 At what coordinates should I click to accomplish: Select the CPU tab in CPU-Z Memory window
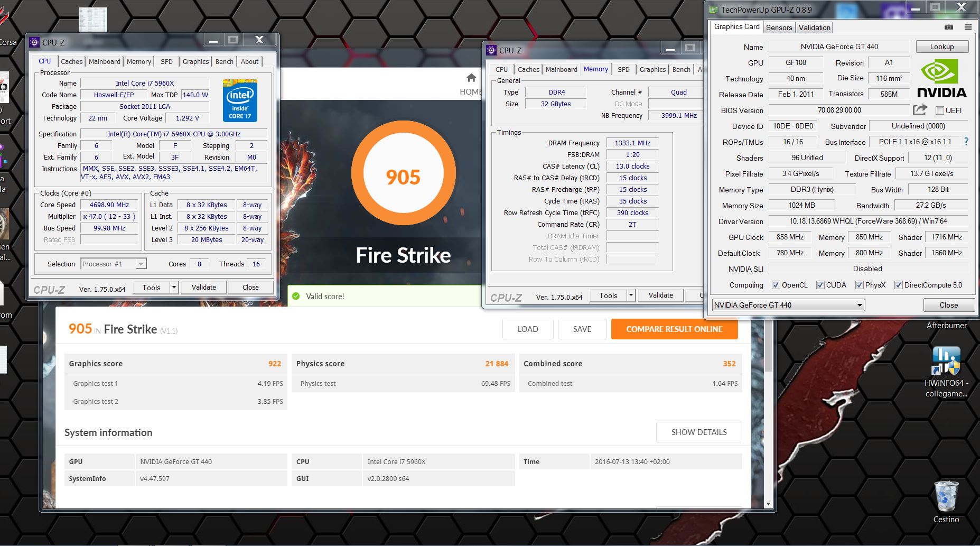click(x=501, y=69)
